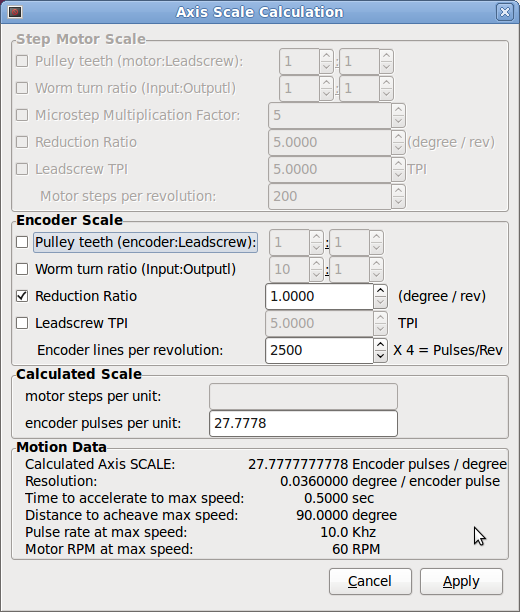This screenshot has height=612, width=520.
Task: Decrement Encoder lines per revolution spinner
Action: [380, 356]
